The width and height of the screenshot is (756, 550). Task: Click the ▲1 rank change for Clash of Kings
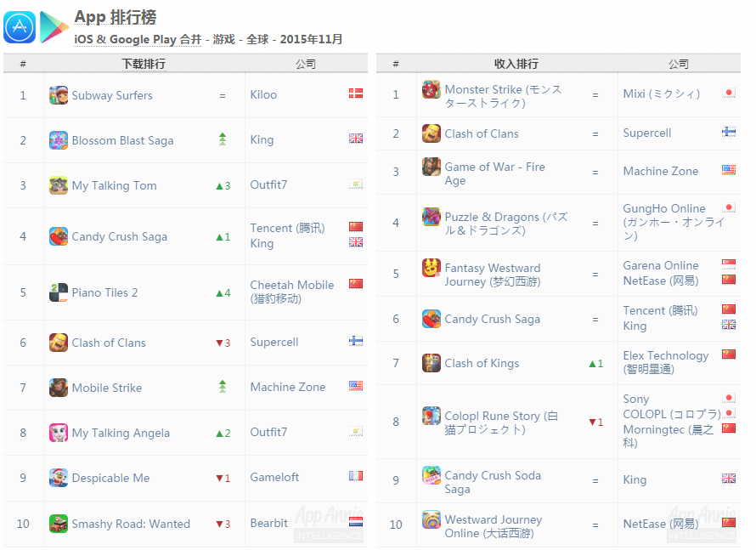596,363
